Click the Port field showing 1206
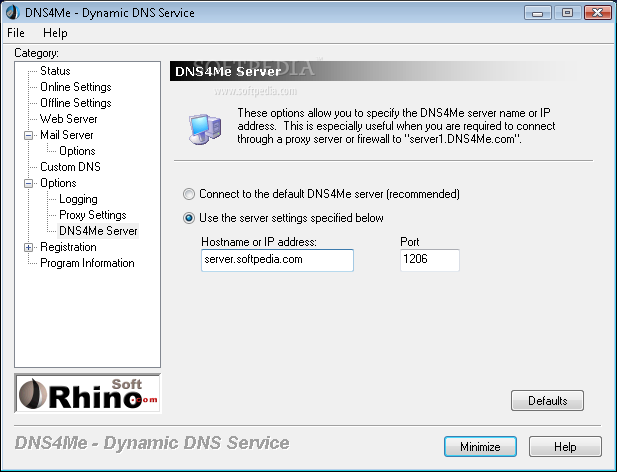 pyautogui.click(x=430, y=260)
